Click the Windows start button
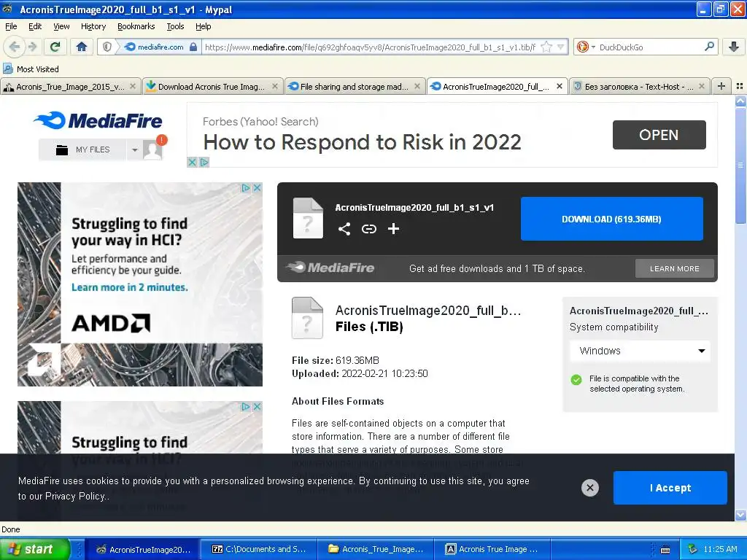The height and width of the screenshot is (560, 747). 35,550
